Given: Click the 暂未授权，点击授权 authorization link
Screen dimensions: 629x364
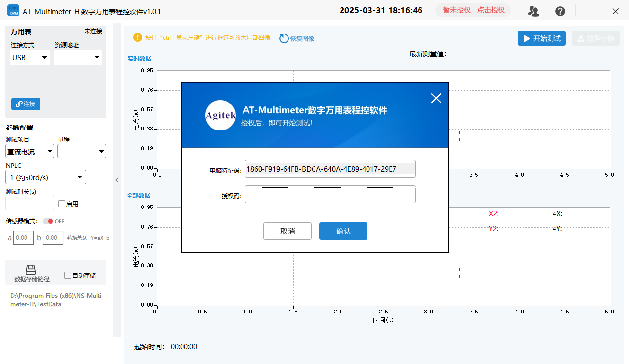Looking at the screenshot, I should point(472,10).
